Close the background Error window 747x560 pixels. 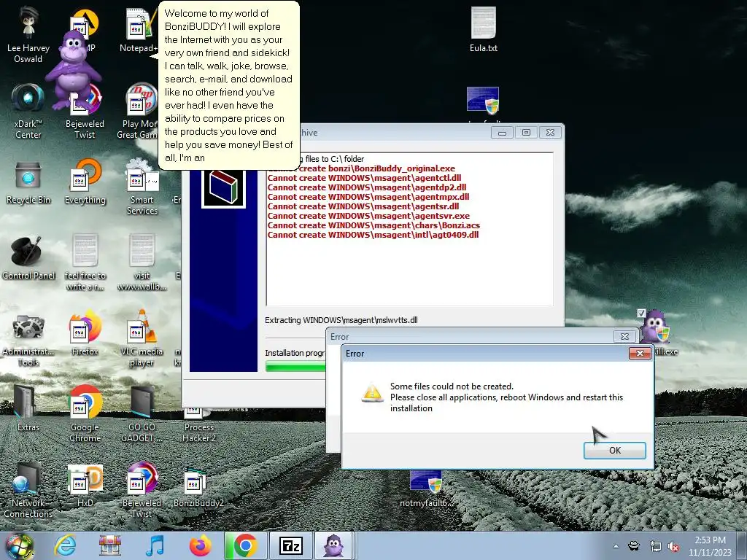tap(624, 337)
